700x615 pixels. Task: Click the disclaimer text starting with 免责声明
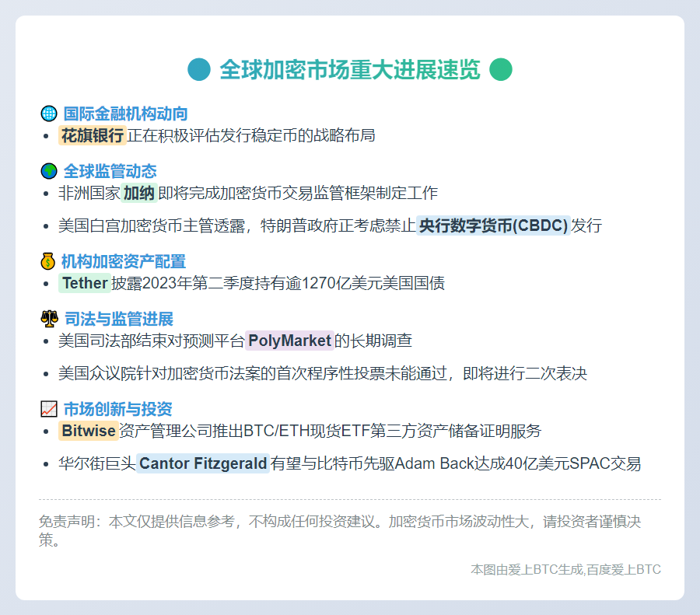(340, 530)
